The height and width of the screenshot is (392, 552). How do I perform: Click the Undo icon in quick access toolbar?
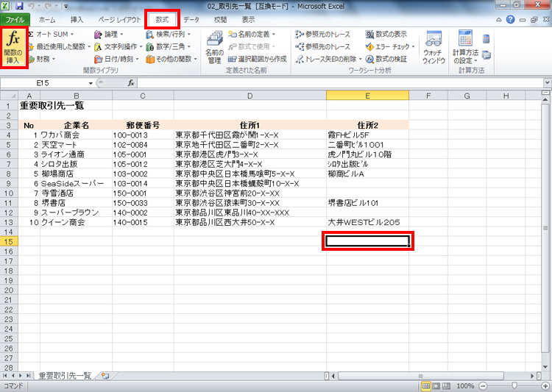pos(31,6)
